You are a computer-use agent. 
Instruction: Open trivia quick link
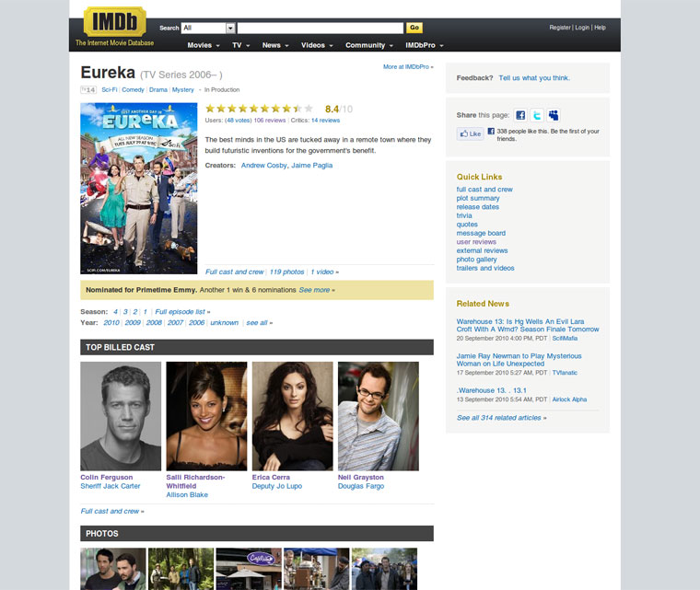tap(464, 215)
